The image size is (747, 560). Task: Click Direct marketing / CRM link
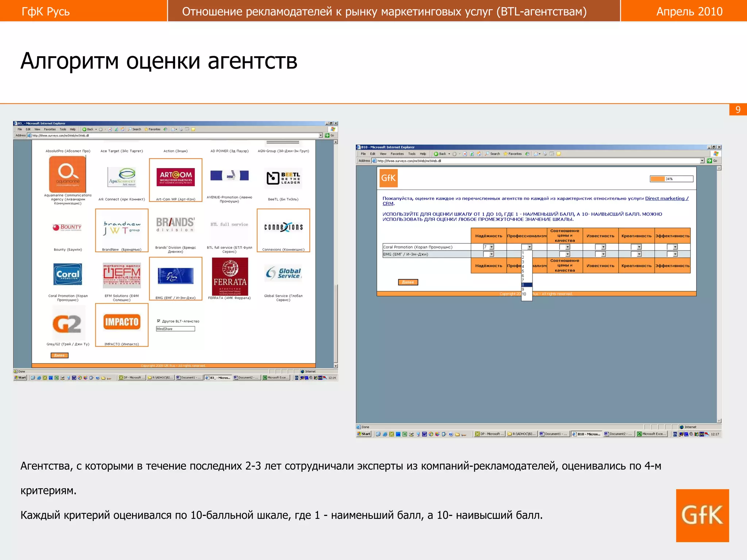pyautogui.click(x=666, y=198)
